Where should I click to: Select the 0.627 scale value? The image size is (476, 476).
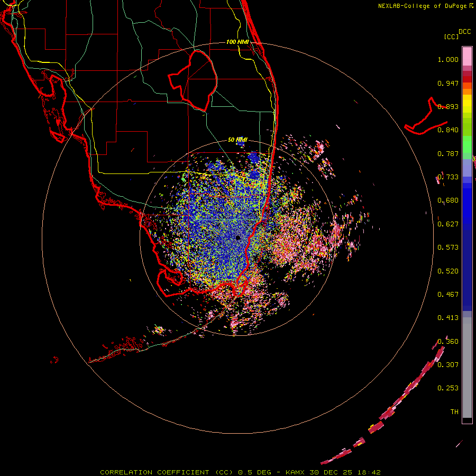click(x=448, y=224)
